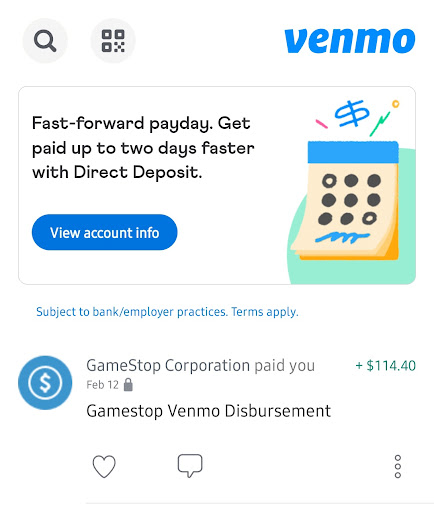Open the three-dot more options menu
This screenshot has width=434, height=512.
[x=398, y=466]
